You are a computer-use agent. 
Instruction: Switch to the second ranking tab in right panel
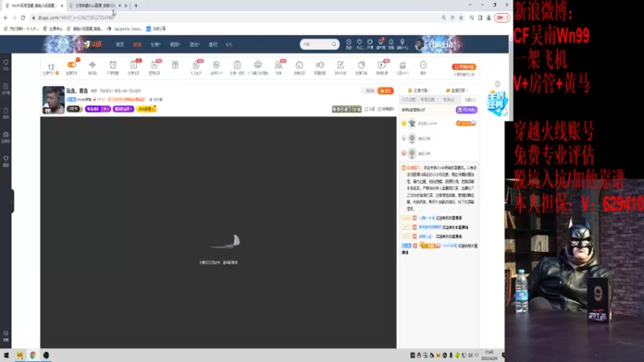(x=456, y=90)
